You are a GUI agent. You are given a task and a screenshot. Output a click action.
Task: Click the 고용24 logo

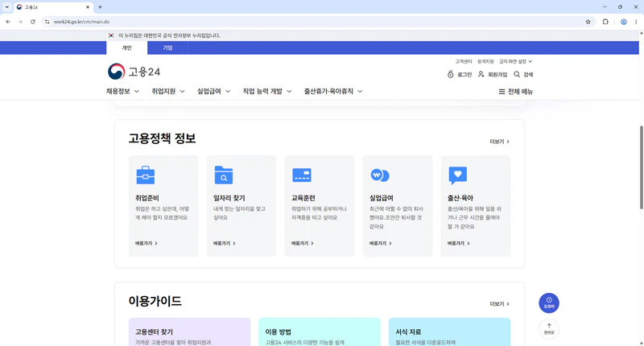coord(134,72)
